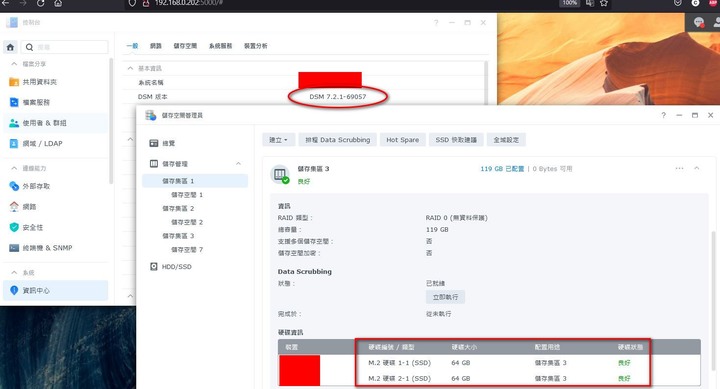This screenshot has height=389, width=720.
Task: Collapse the 檔案分享 sidebar section
Action: coord(14,64)
